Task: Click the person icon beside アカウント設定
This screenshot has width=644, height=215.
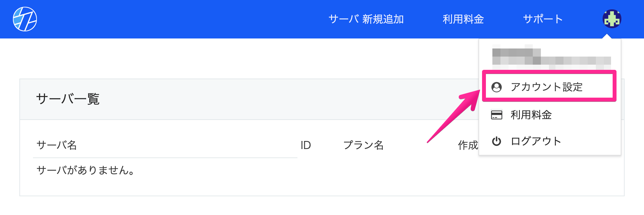Action: (x=497, y=87)
